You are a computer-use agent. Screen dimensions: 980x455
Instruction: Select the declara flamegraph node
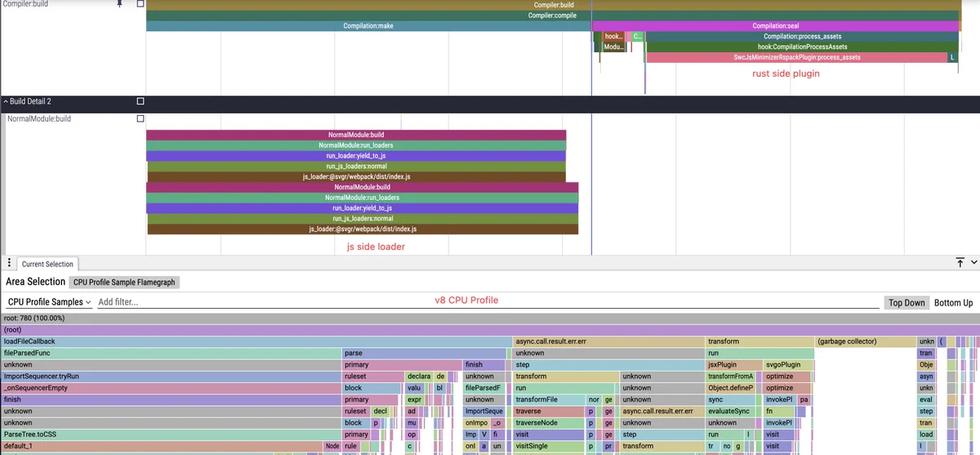point(418,377)
